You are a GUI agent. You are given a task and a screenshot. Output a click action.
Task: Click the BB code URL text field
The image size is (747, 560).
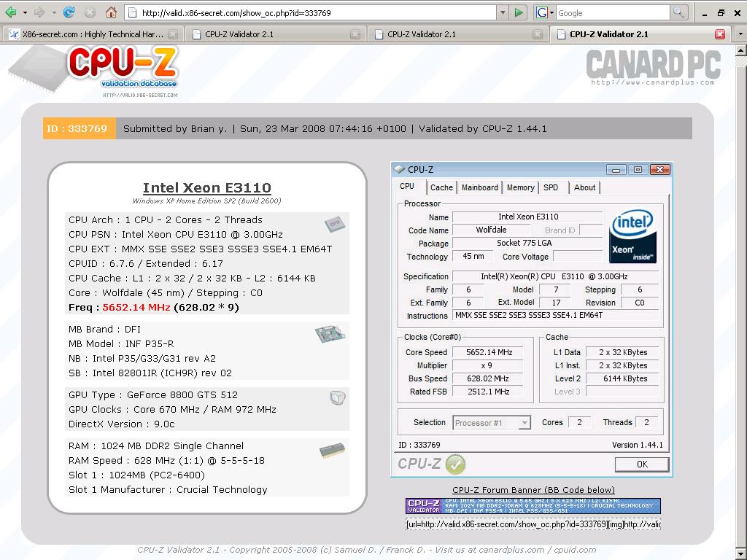click(x=533, y=524)
